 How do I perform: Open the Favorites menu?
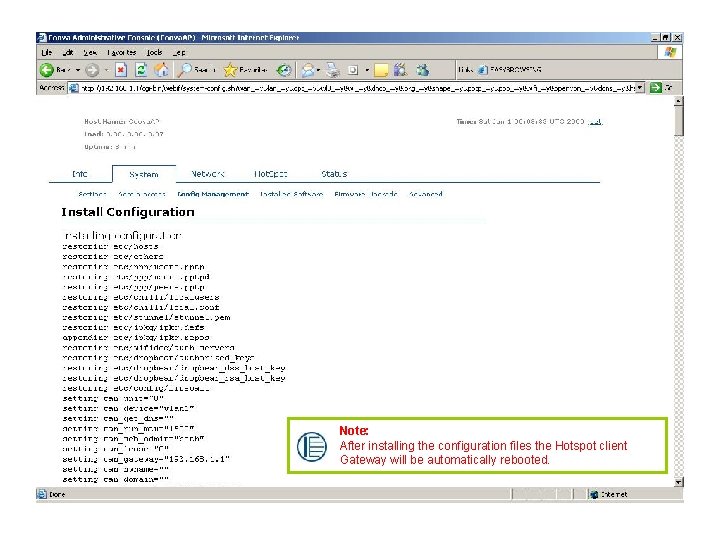(122, 52)
